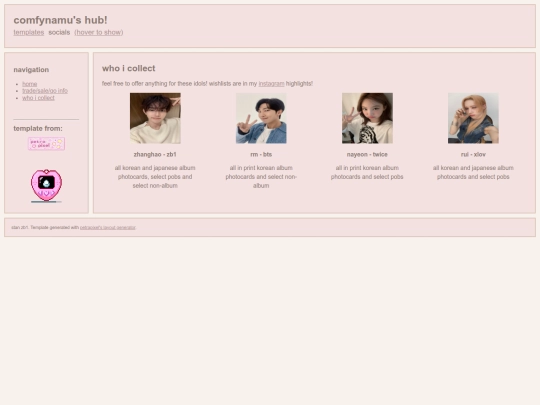Click the template from: heading
This screenshot has height=405, width=540.
tap(38, 128)
